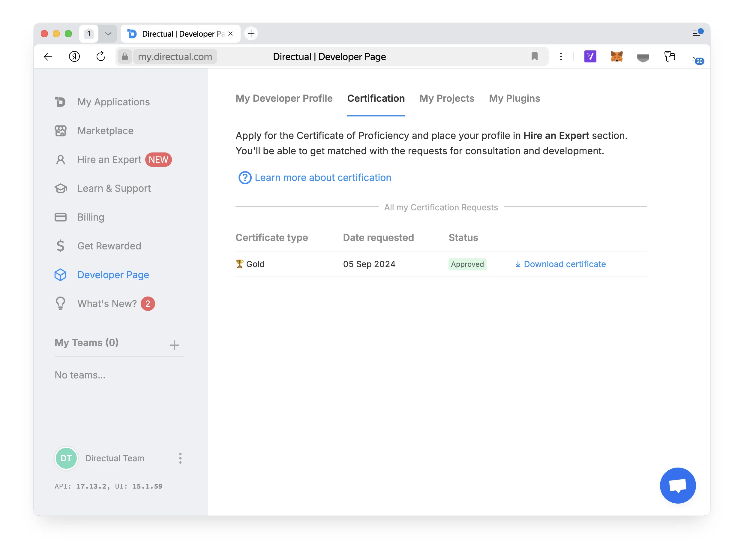Viewport: 744px width, 560px height.
Task: Expand the tab list dropdown chevron
Action: point(108,34)
